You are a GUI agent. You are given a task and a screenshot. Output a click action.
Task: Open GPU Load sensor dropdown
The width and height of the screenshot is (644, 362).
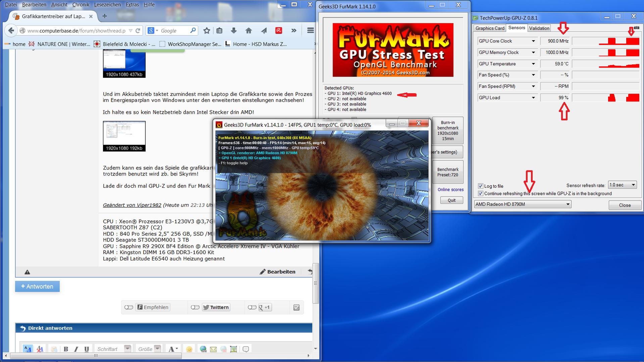pyautogui.click(x=533, y=98)
